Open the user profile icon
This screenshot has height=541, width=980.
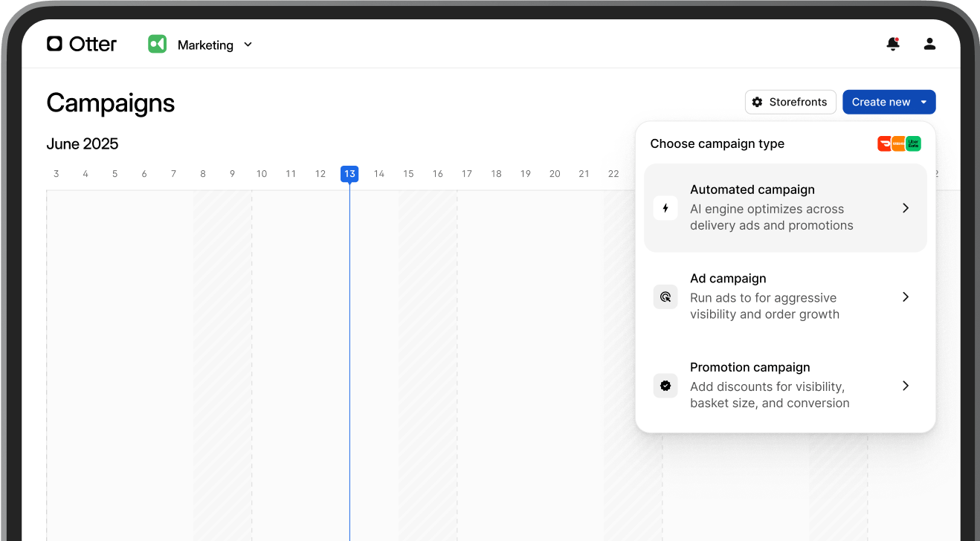[929, 44]
